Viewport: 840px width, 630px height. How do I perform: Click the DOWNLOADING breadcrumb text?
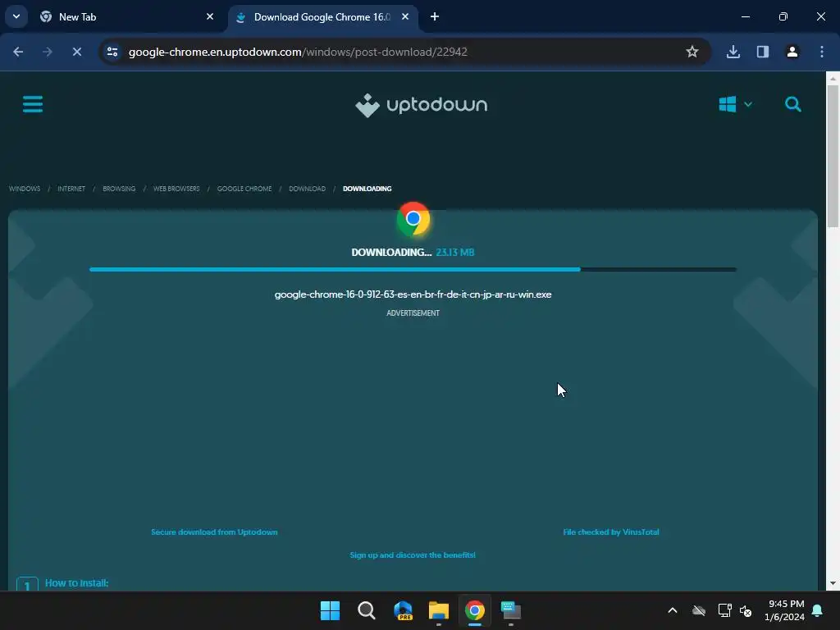pyautogui.click(x=367, y=189)
